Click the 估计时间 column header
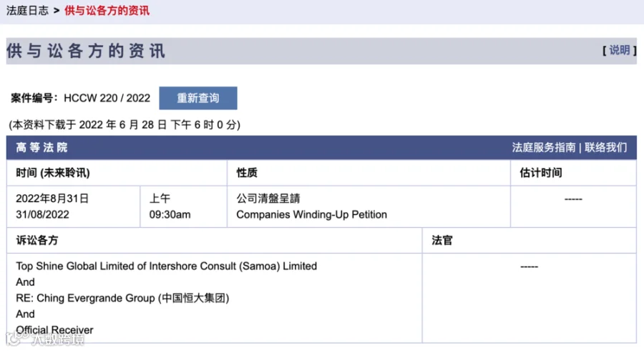This screenshot has height=351, width=644. pos(541,173)
